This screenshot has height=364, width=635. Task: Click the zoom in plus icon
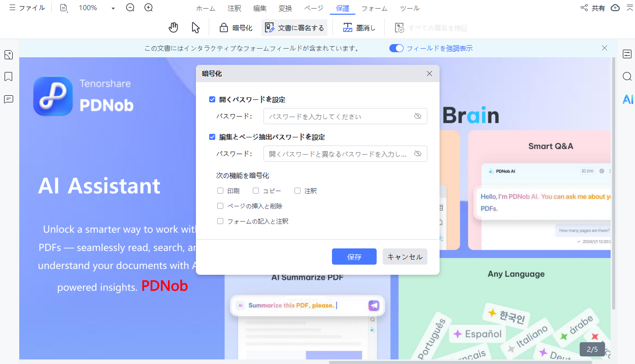(149, 8)
